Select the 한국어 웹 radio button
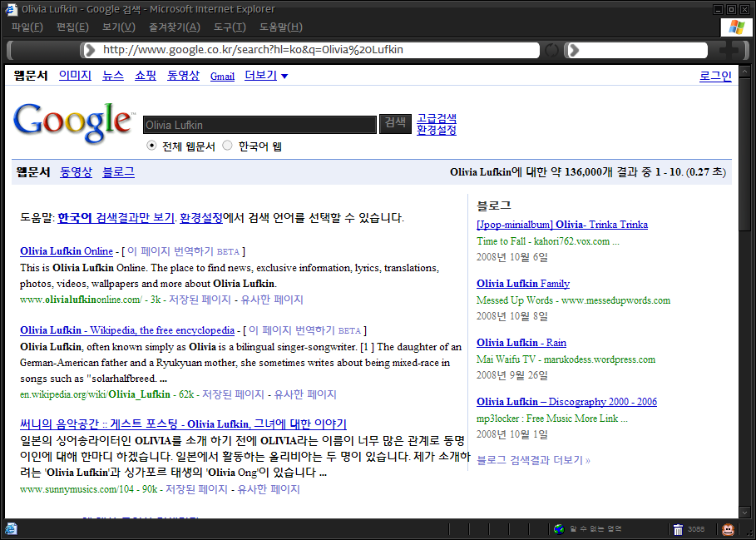Viewport: 756px width, 540px height. click(227, 145)
